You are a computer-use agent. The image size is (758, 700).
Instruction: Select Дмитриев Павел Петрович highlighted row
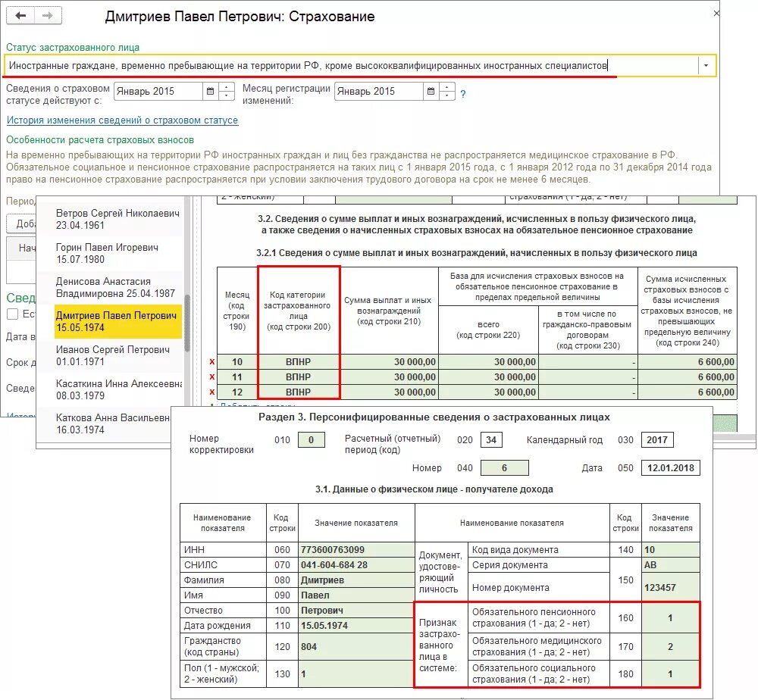[118, 321]
